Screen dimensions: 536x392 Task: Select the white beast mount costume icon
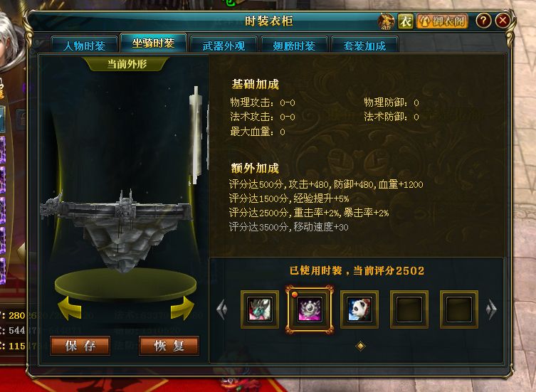[260, 309]
